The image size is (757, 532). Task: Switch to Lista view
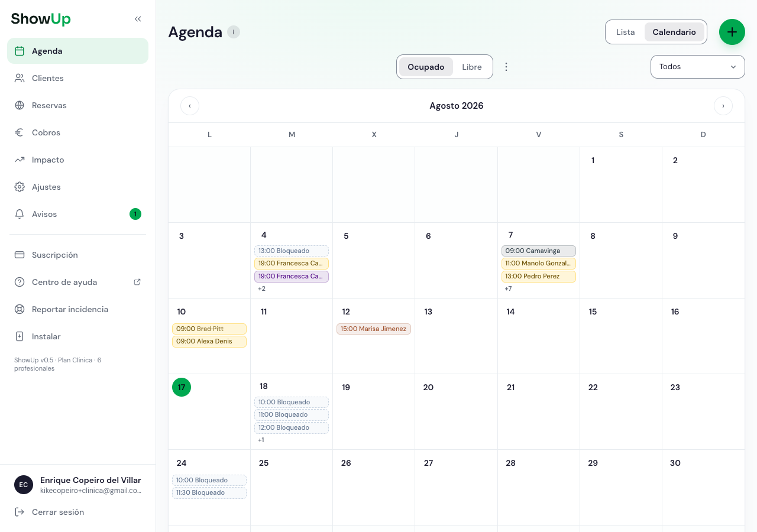626,32
